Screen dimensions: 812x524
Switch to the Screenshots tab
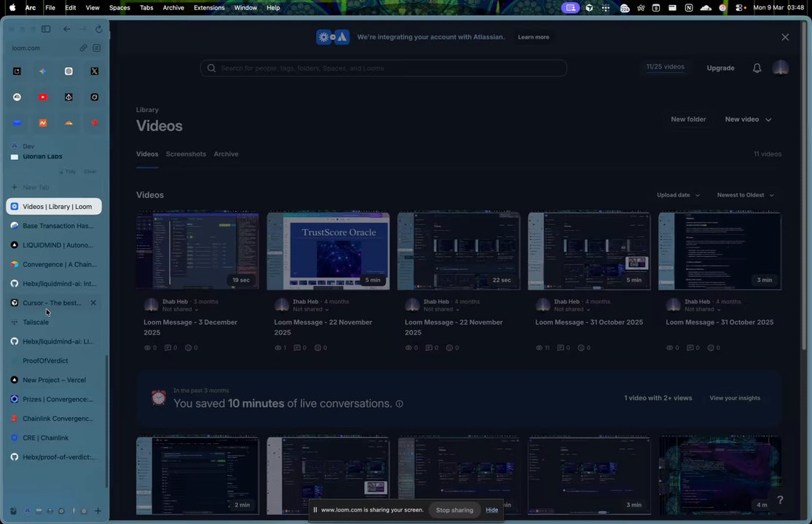186,154
